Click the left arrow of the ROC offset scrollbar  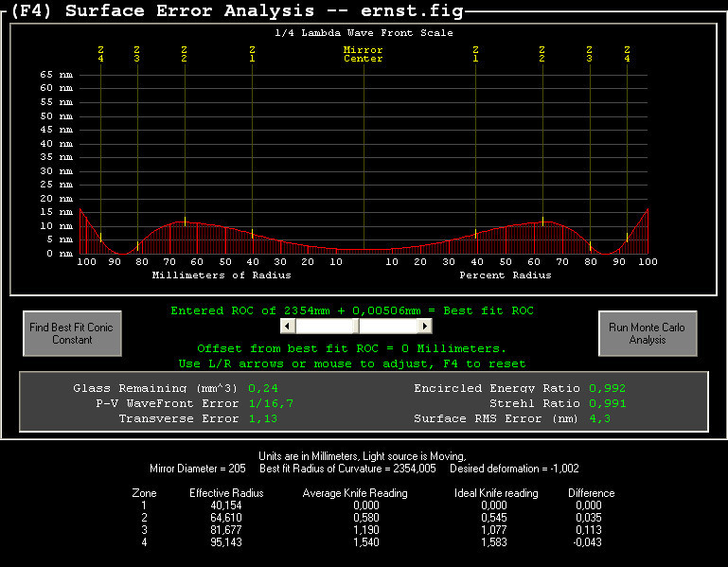(x=288, y=326)
